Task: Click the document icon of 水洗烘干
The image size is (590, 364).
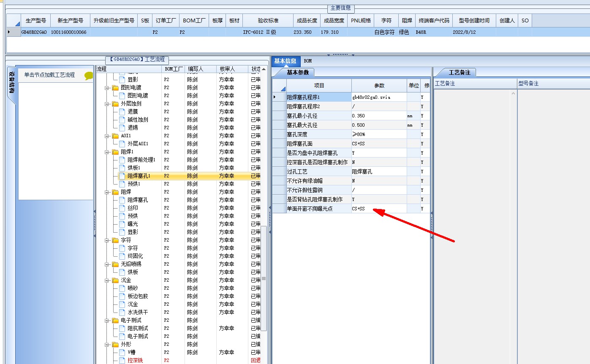Action: [x=122, y=312]
